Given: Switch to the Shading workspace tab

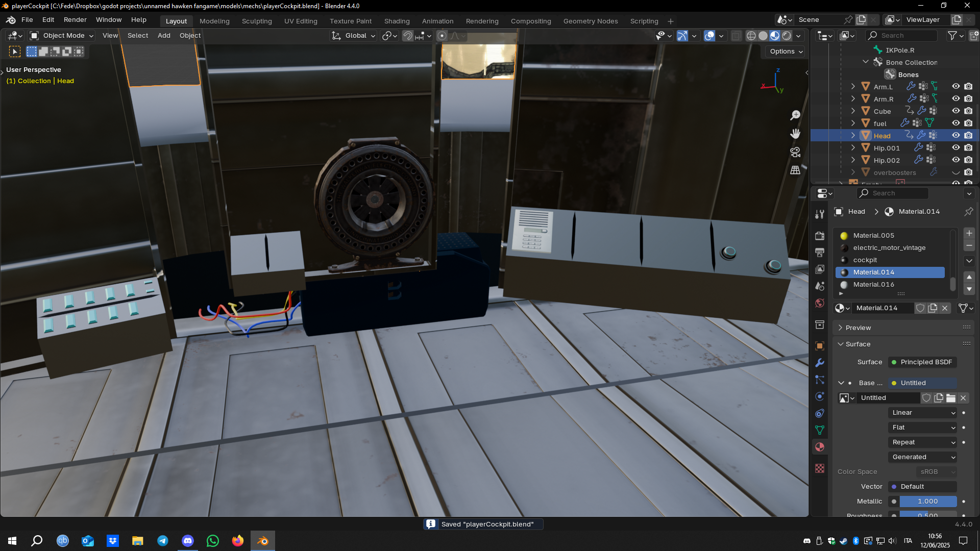Looking at the screenshot, I should pos(397,21).
